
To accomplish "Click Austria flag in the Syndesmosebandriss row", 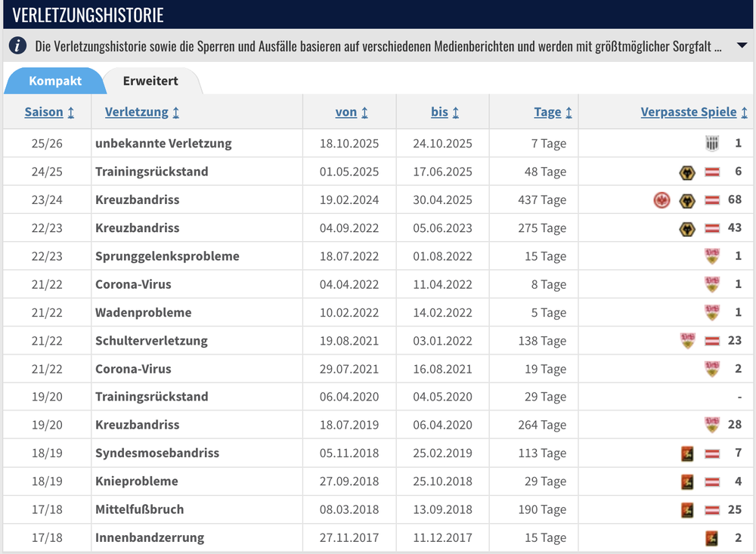I will tap(712, 453).
